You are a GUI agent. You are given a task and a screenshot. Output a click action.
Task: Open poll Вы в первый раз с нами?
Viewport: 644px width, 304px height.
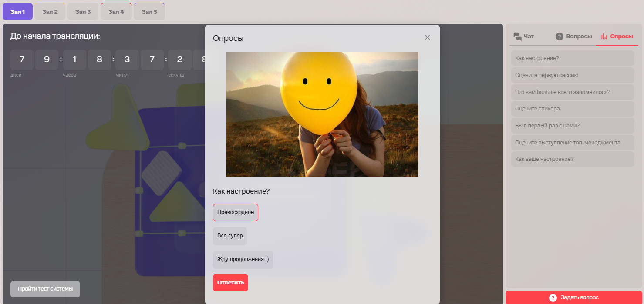click(x=573, y=126)
